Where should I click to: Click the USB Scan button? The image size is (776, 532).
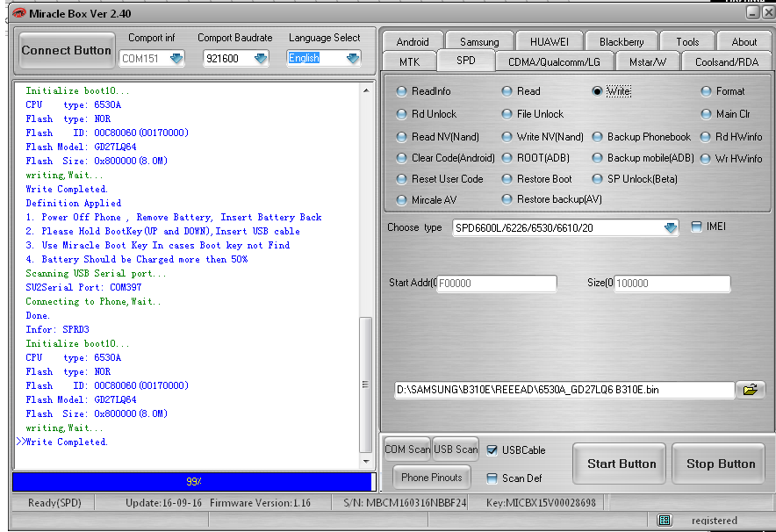456,449
